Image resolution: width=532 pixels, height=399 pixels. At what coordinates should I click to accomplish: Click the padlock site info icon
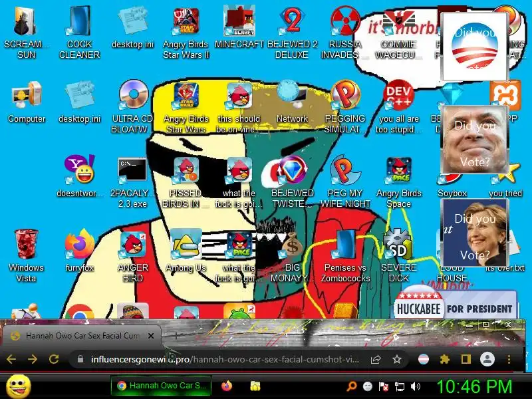point(80,359)
